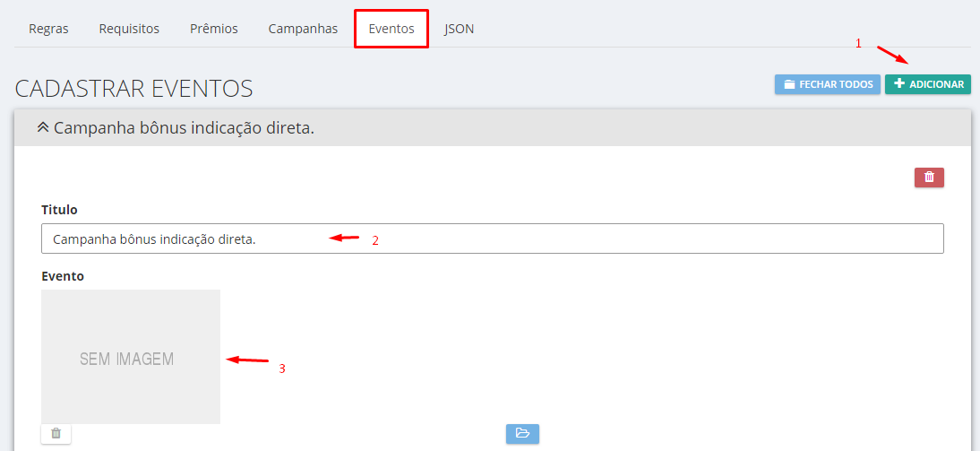Click the CADASTRAR EVENTOS page heading
Screen dimensions: 980x451
[133, 88]
